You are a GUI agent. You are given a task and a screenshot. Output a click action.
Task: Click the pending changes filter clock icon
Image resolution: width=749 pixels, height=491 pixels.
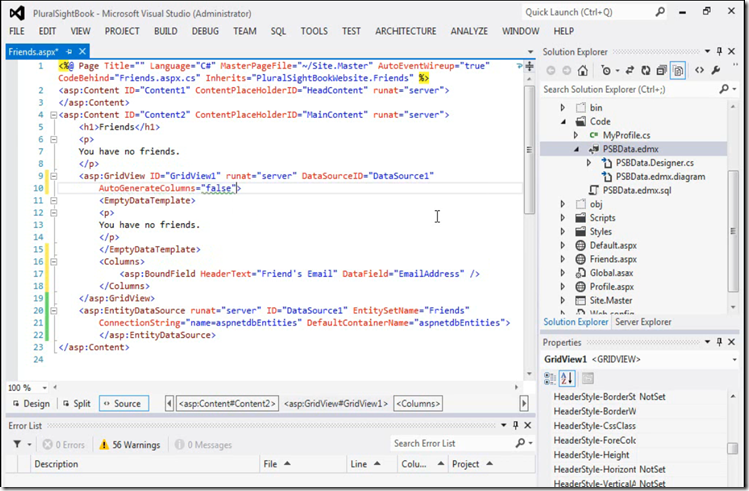pyautogui.click(x=606, y=71)
